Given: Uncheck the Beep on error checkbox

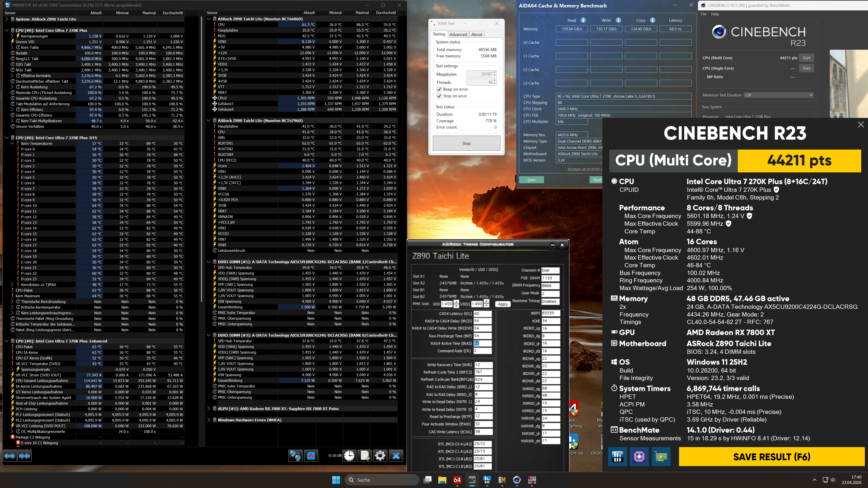Looking at the screenshot, I should [x=439, y=89].
